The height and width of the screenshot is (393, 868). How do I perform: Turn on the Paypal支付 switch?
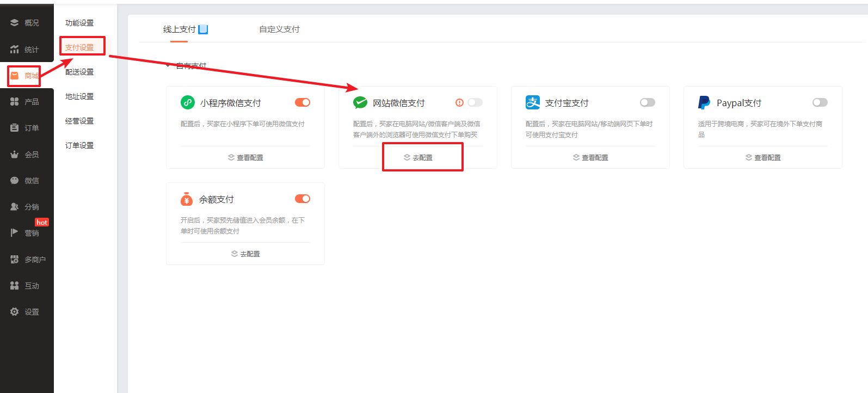click(820, 102)
